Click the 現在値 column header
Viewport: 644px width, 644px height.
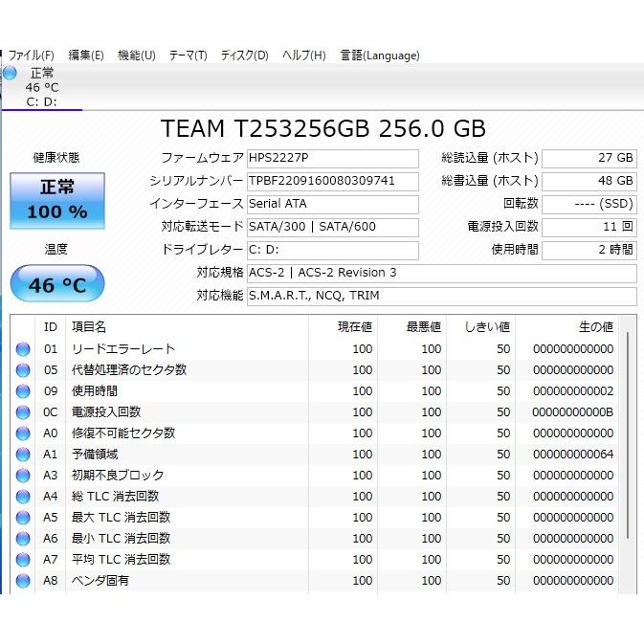point(343,327)
